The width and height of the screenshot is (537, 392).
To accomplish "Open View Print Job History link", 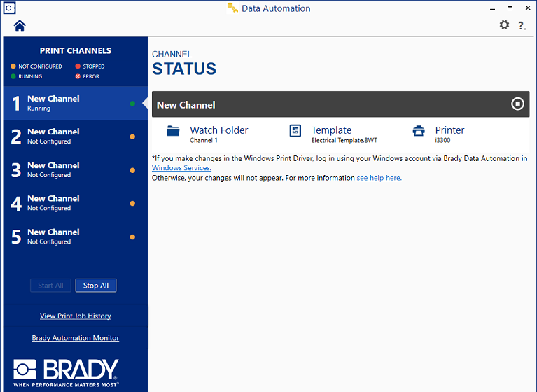I will 76,316.
